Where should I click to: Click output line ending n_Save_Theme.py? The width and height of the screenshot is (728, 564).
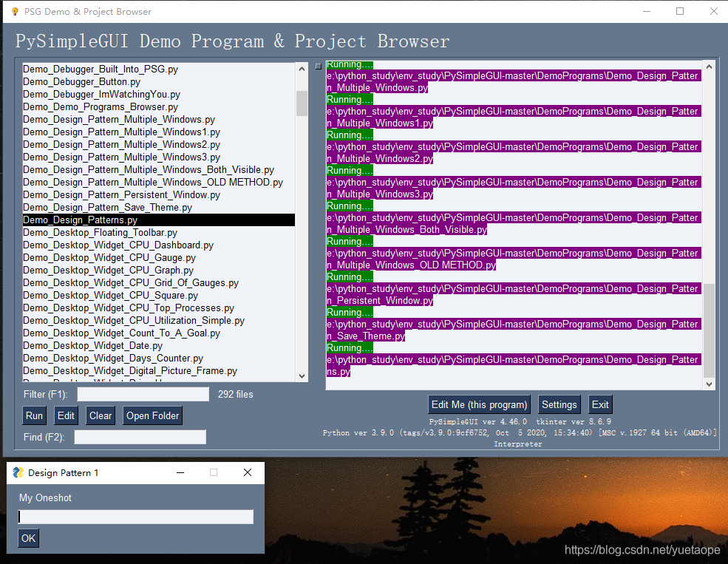pos(366,336)
